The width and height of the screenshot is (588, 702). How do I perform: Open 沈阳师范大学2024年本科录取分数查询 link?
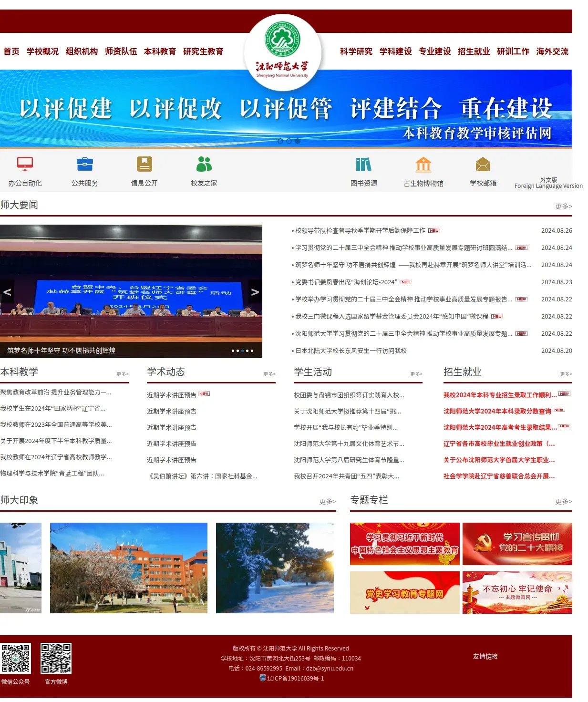point(497,411)
